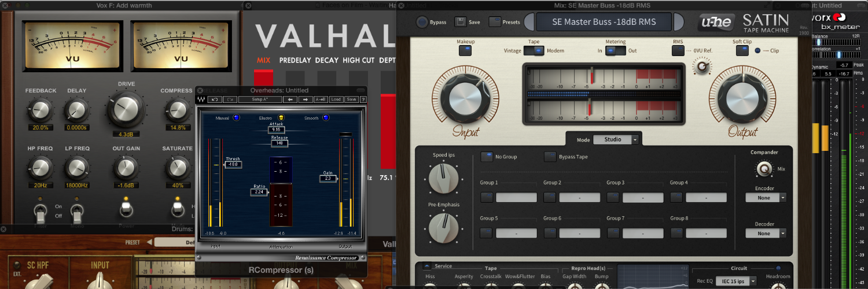Viewport: 868px width, 289px height.
Task: Click the Feedback knob in Vox F plugin
Action: click(x=40, y=110)
